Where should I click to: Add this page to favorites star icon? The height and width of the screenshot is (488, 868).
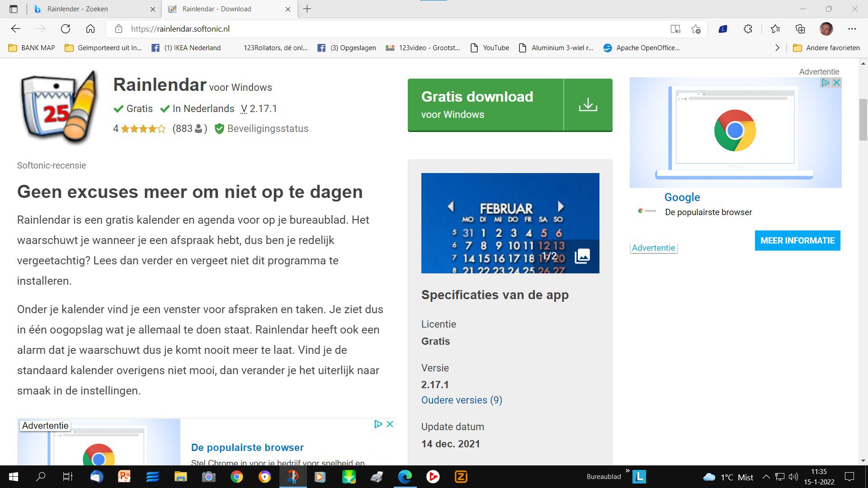(696, 29)
